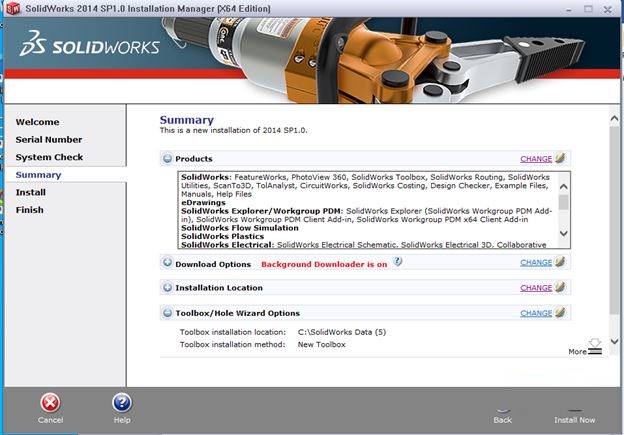The height and width of the screenshot is (435, 624).
Task: Click CHANGE link for Products
Action: click(x=536, y=159)
